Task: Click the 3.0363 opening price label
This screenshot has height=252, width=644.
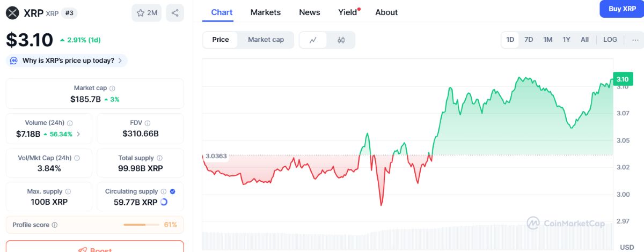Action: coord(216,156)
